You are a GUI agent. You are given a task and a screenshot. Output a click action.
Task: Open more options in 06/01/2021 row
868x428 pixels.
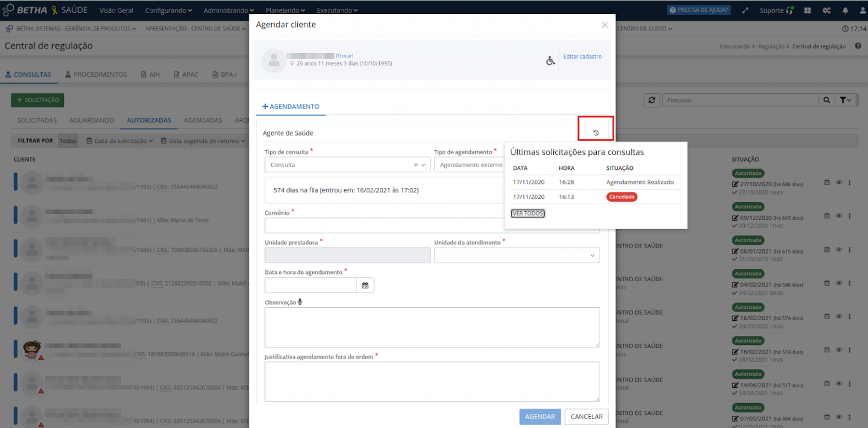[849, 250]
